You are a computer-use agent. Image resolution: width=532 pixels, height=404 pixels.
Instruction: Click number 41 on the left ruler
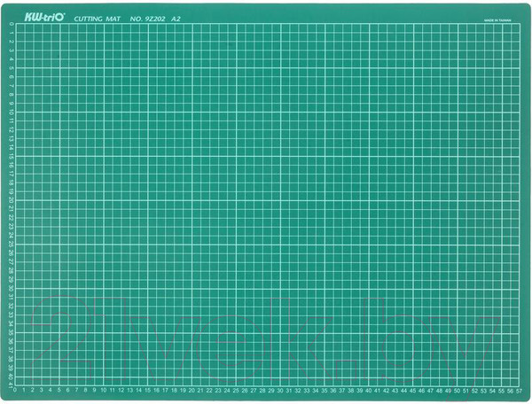tap(8, 383)
